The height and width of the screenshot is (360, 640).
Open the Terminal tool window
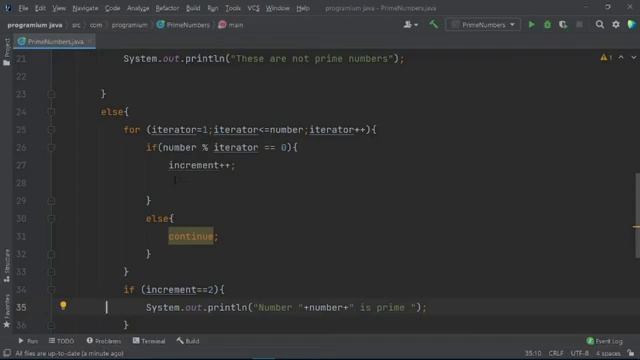[149, 341]
